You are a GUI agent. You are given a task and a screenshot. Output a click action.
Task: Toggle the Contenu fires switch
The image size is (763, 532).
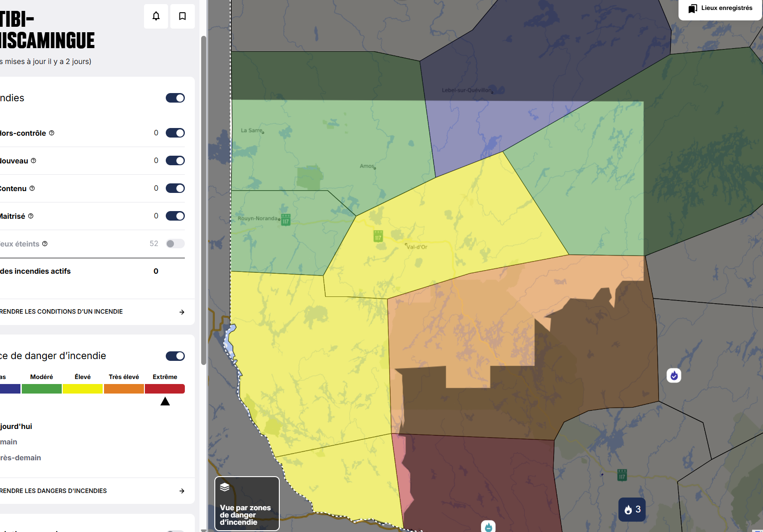click(x=175, y=188)
